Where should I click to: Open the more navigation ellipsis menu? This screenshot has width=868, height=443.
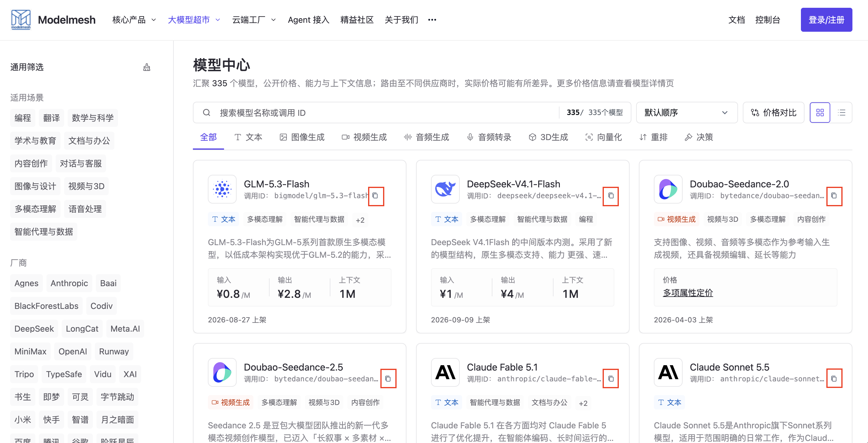pyautogui.click(x=432, y=20)
